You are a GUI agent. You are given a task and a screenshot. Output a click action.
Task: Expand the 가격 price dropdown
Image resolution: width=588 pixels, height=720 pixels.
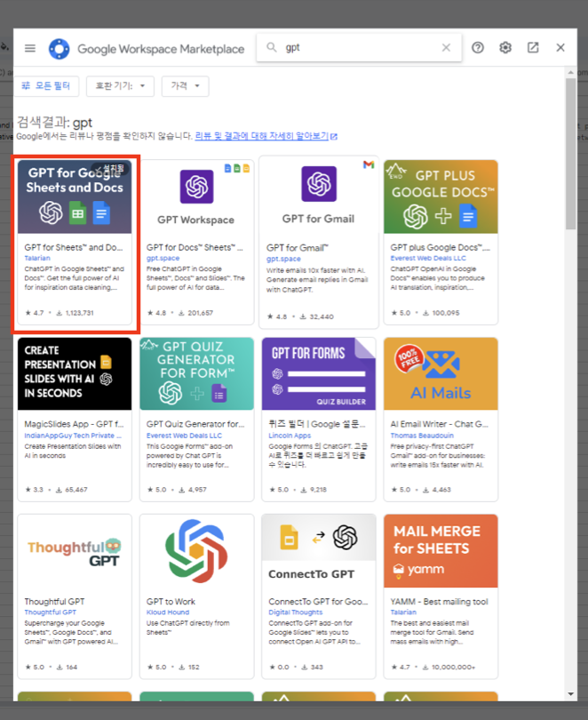(x=186, y=86)
